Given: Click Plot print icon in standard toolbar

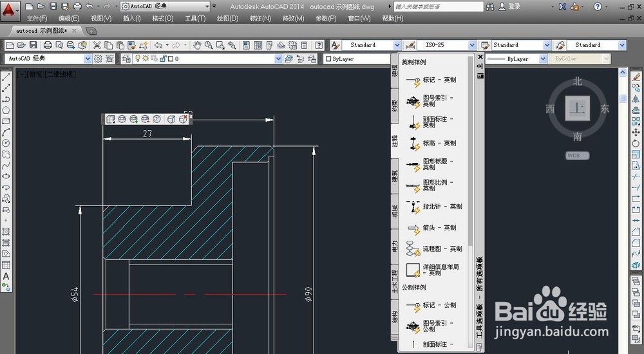Looking at the screenshot, I should point(48,45).
